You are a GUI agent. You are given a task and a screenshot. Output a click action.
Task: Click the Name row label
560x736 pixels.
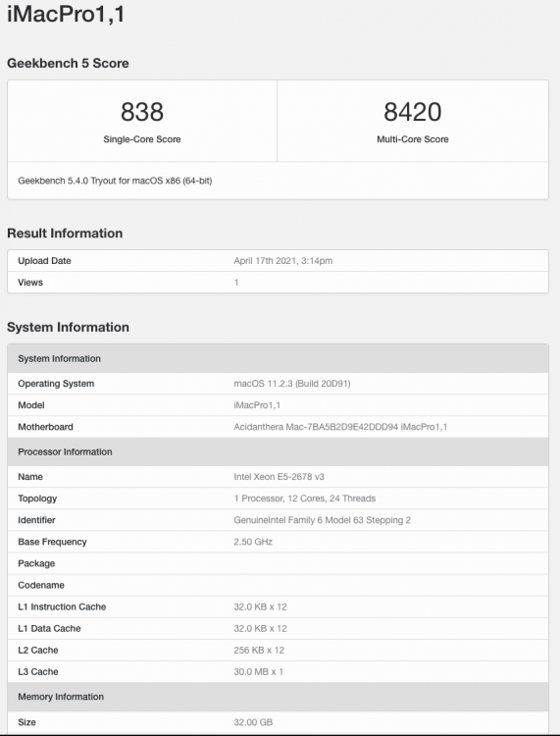30,477
